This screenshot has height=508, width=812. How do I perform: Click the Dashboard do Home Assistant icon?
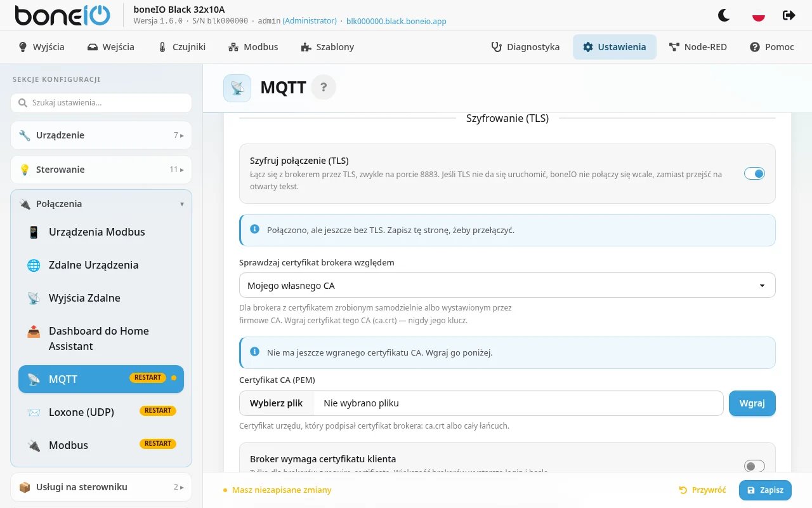[x=34, y=331]
